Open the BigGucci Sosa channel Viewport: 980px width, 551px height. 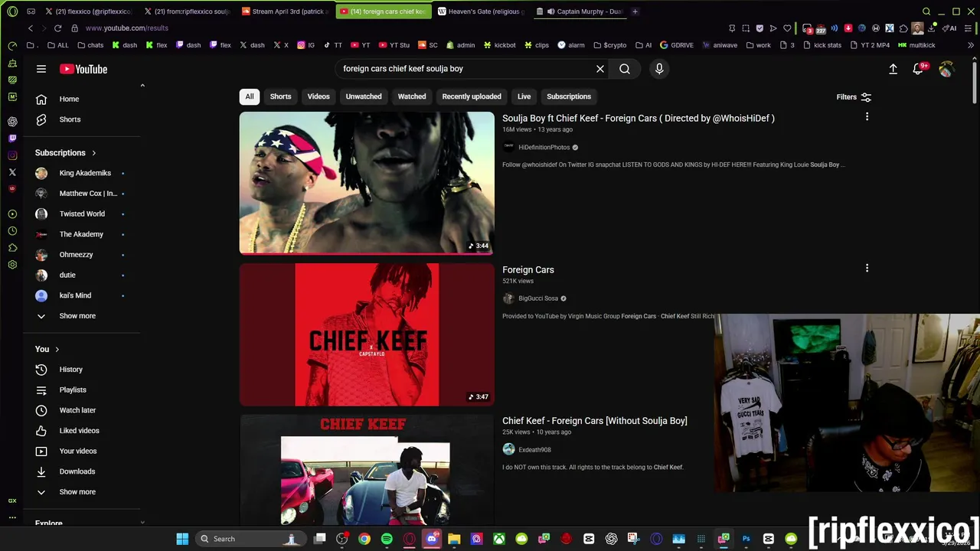click(538, 298)
